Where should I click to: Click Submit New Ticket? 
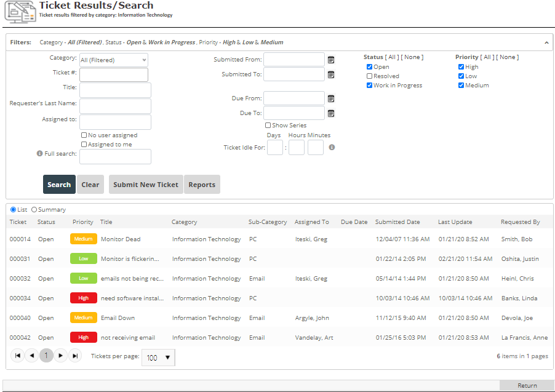pos(146,185)
